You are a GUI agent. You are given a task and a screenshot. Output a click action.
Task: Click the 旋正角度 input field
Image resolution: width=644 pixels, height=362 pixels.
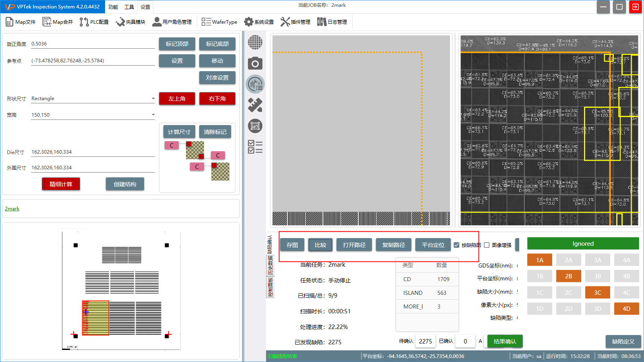pyautogui.click(x=93, y=44)
